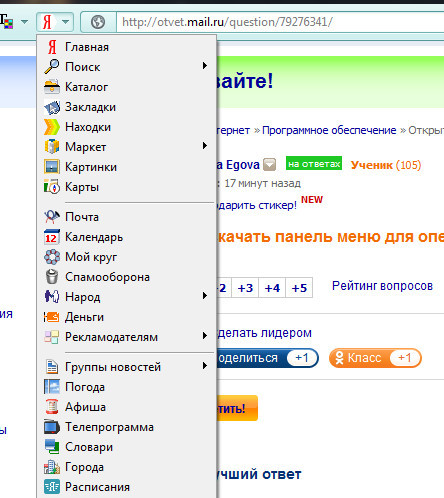
Task: Click the Деньги wallet icon
Action: click(52, 317)
